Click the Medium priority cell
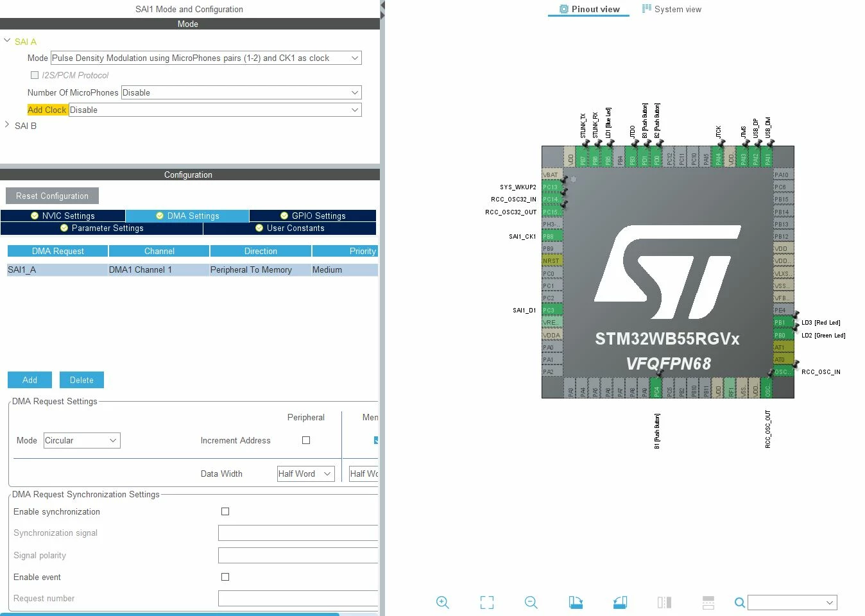865x616 pixels. pyautogui.click(x=345, y=270)
